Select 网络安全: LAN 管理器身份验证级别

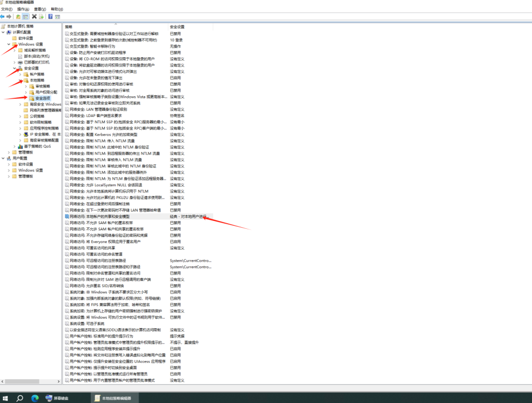(x=98, y=109)
